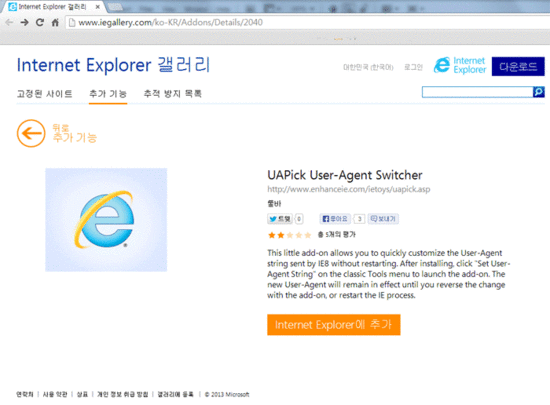Screen dimensions: 550x405
Task: Click the blue 다운로드 button
Action: (518, 66)
